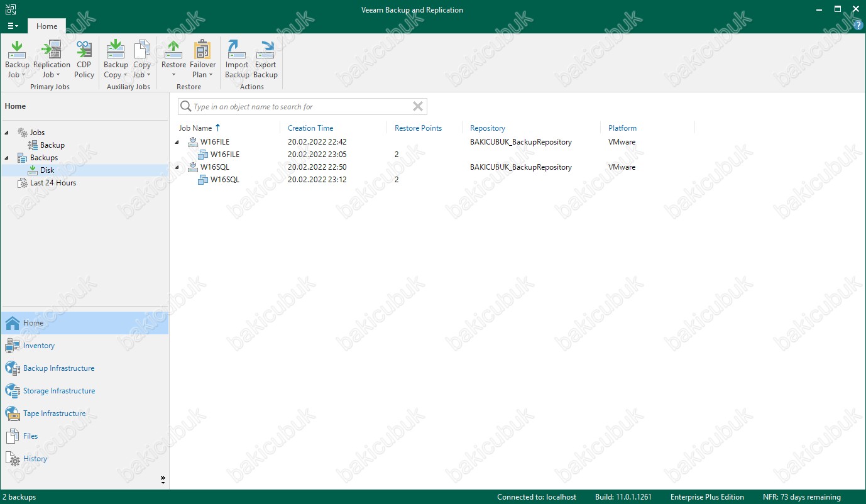The image size is (866, 504).
Task: Click the Jobs gear icon in tree
Action: pos(23,133)
